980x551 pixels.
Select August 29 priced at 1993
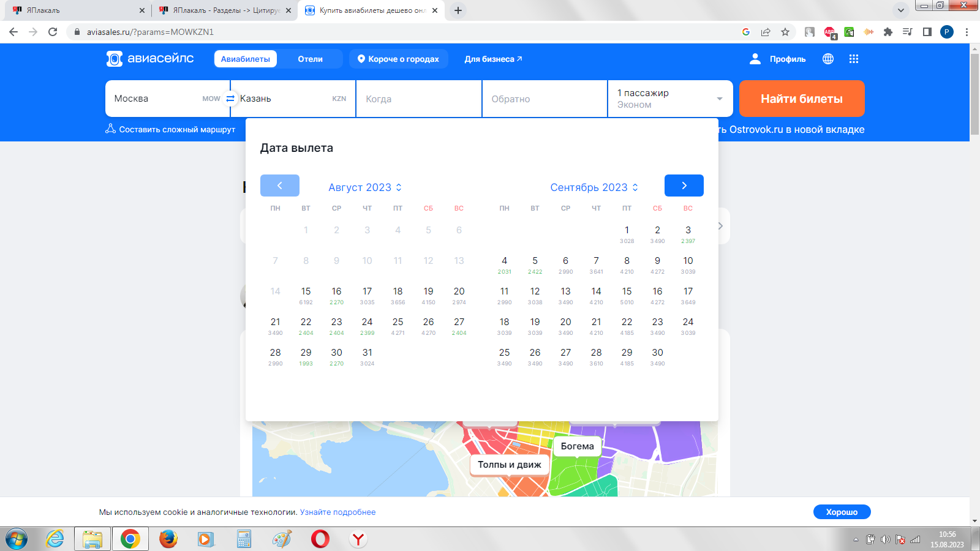point(306,357)
